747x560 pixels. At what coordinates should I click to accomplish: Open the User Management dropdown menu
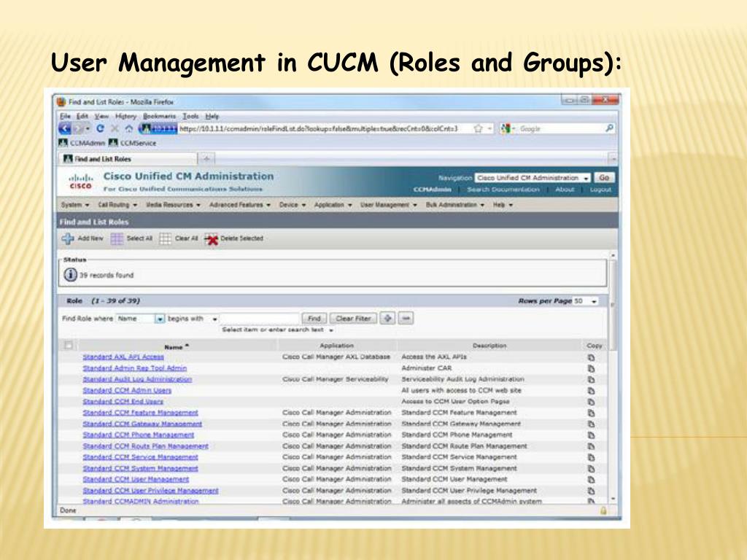pos(389,205)
